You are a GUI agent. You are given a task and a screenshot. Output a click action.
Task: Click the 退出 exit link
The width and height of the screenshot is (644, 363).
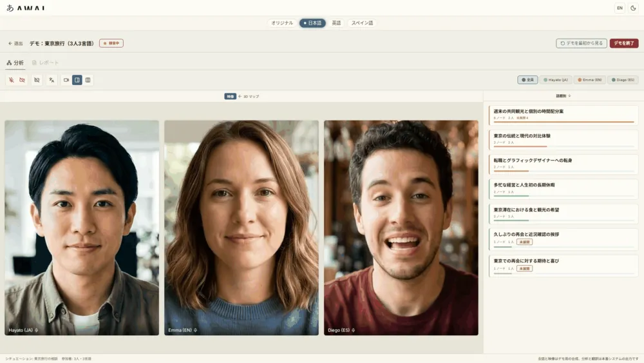pyautogui.click(x=15, y=43)
